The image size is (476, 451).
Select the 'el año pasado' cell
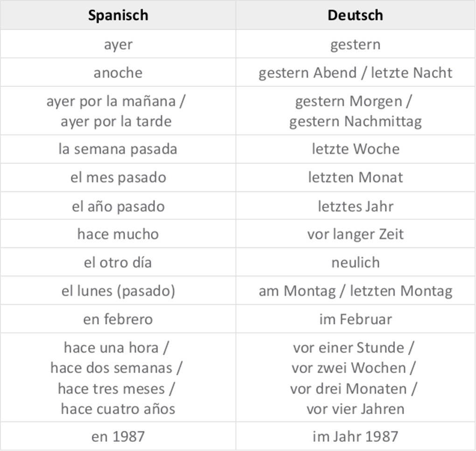tap(118, 206)
